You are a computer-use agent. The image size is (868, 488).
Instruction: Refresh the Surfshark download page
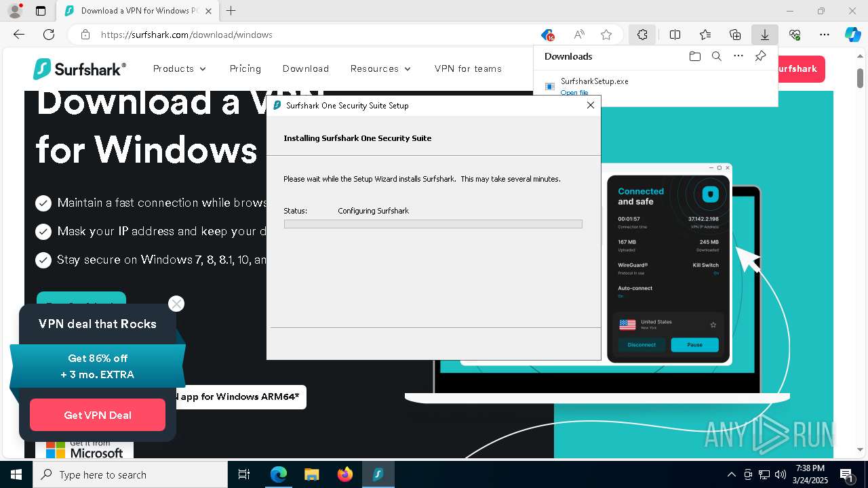click(x=49, y=35)
